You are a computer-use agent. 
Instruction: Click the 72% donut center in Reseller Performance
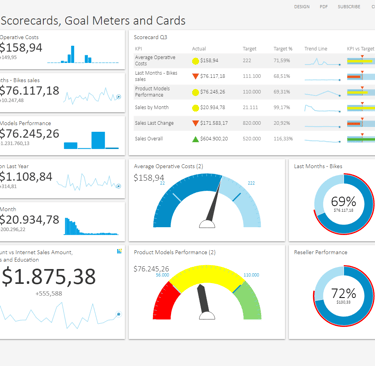click(x=343, y=295)
